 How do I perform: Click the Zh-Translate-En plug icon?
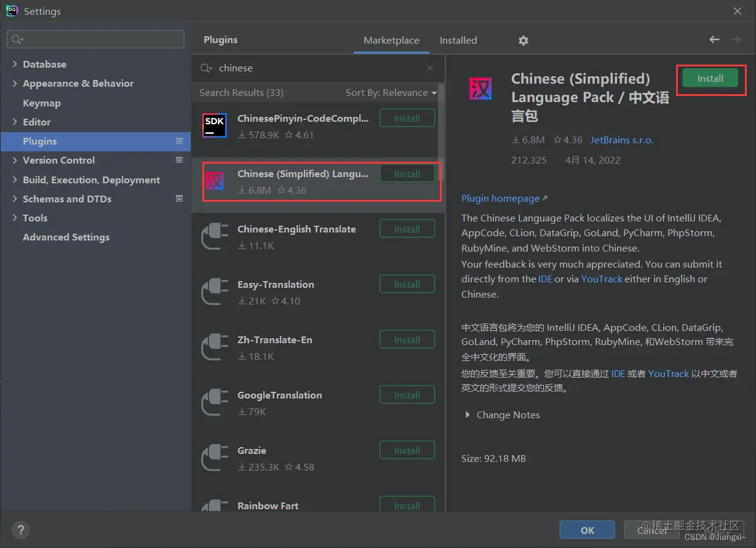point(215,347)
